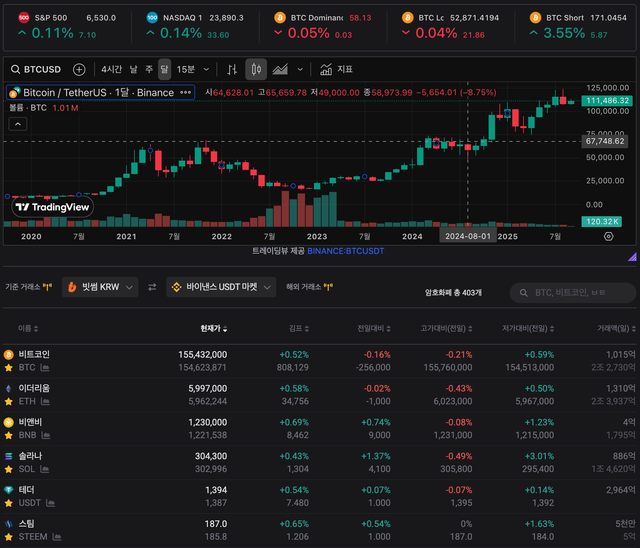Sort by 고가대비(전일) column
The image size is (640, 548).
point(446,328)
